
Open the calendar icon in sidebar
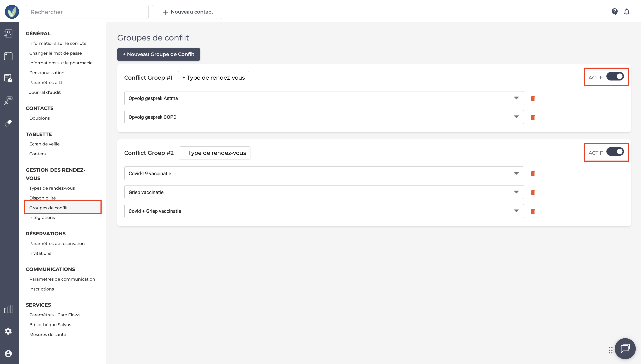click(x=8, y=56)
